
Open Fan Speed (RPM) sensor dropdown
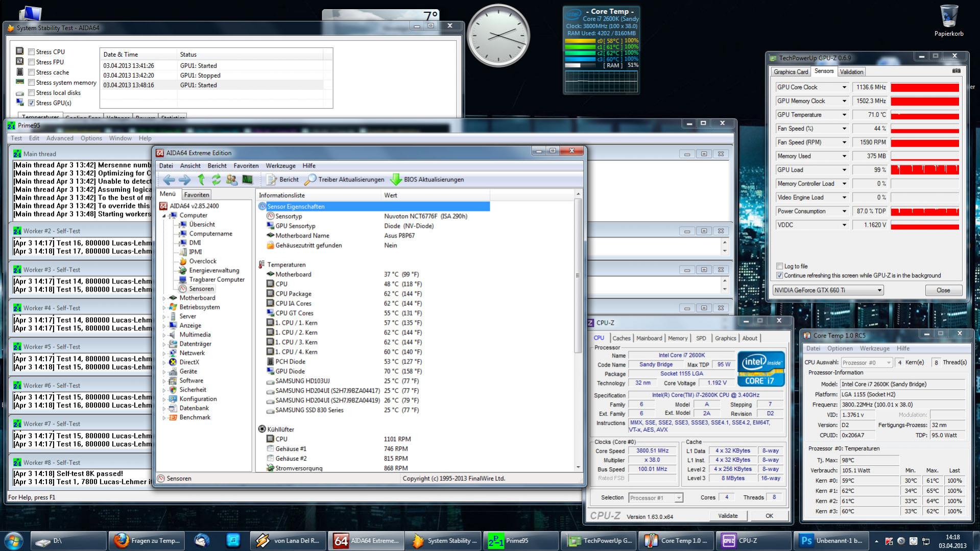(844, 142)
